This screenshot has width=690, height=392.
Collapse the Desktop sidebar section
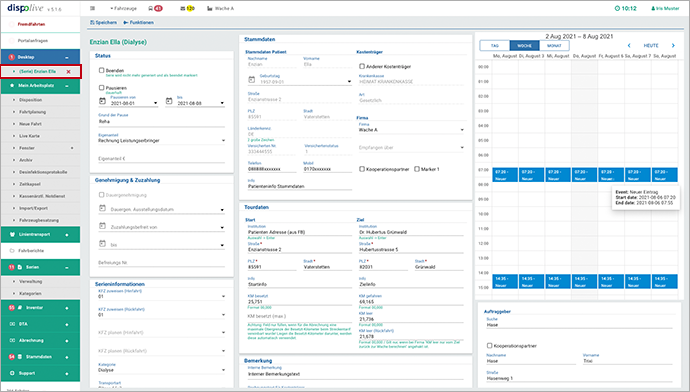click(67, 58)
